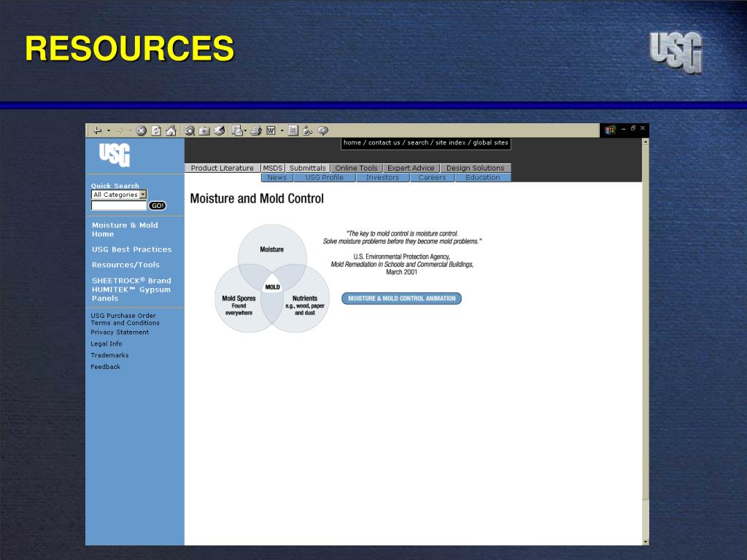The height and width of the screenshot is (560, 747).
Task: Click the global sites link
Action: pos(490,143)
